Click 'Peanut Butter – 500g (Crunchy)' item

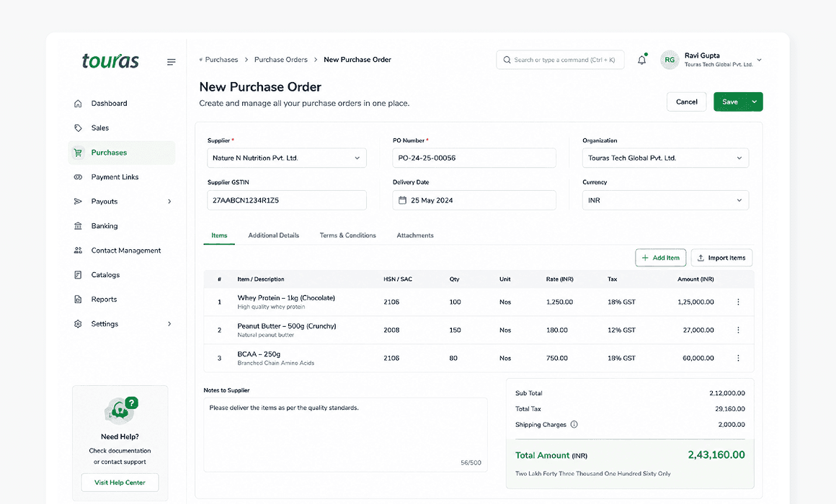287,326
